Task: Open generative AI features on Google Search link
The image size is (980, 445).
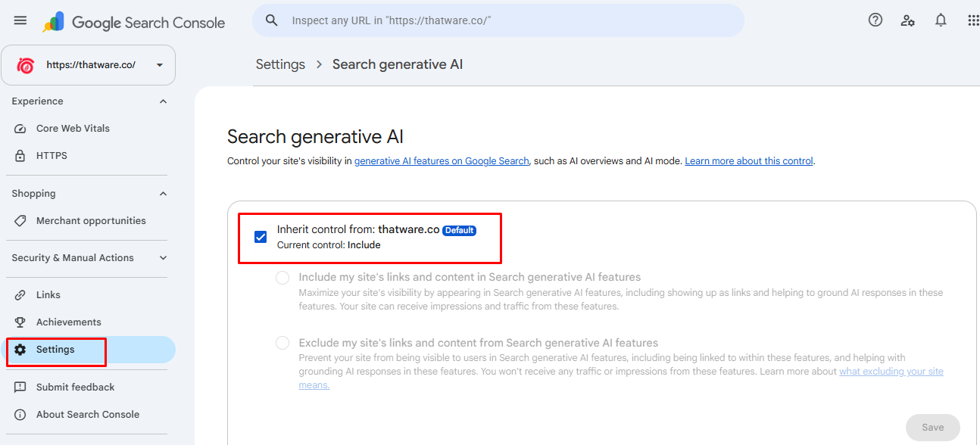Action: coord(442,161)
